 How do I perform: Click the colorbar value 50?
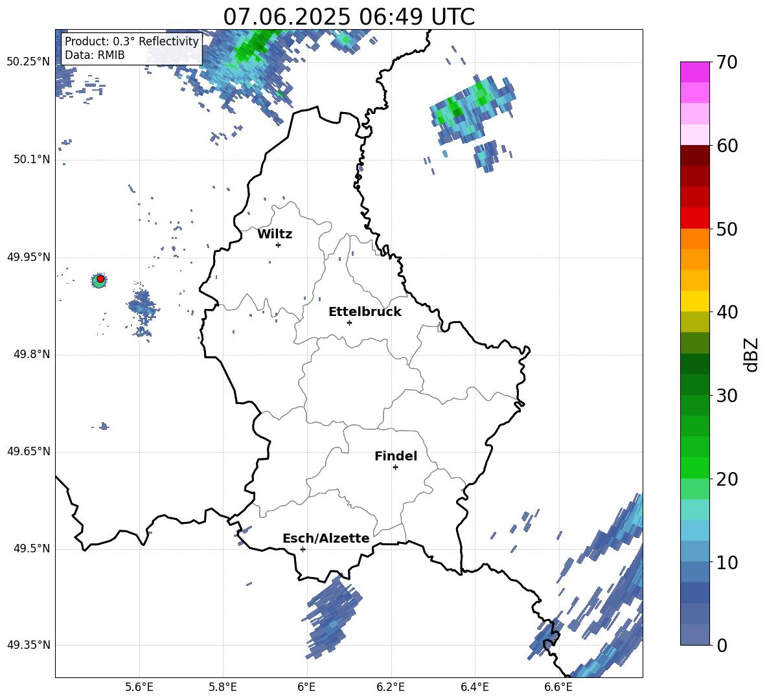[x=727, y=229]
